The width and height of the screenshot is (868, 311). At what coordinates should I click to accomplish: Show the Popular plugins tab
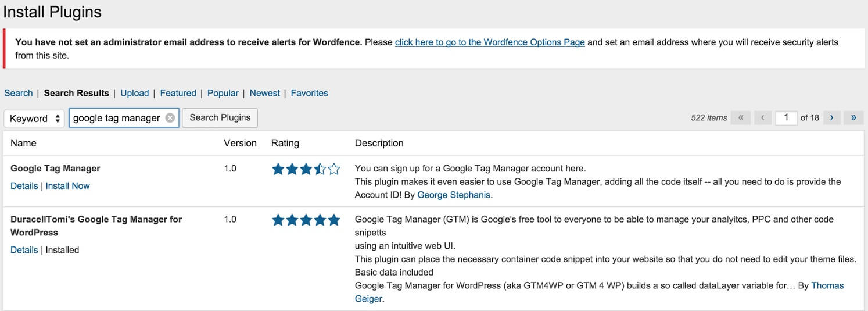tap(223, 93)
